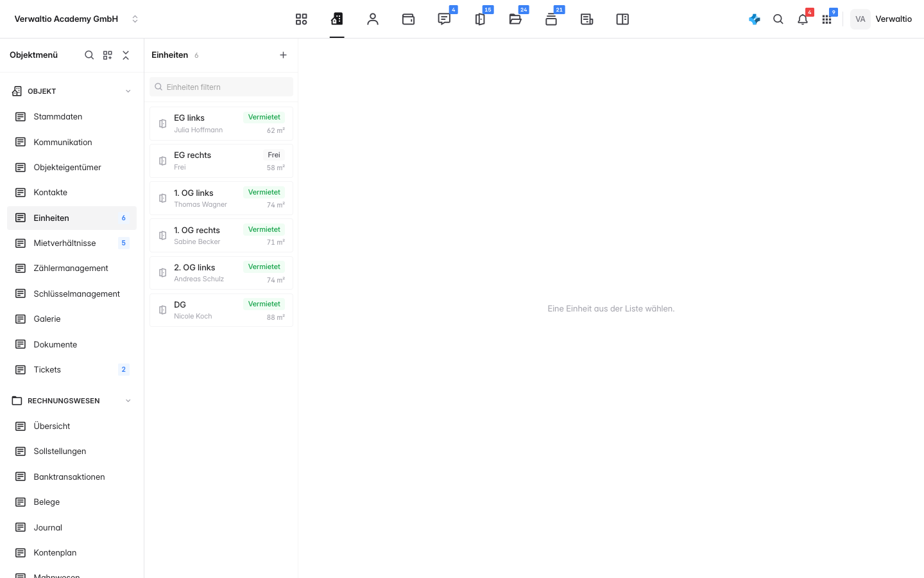Select the 1. OG rechts unit card
The height and width of the screenshot is (578, 924).
[221, 236]
